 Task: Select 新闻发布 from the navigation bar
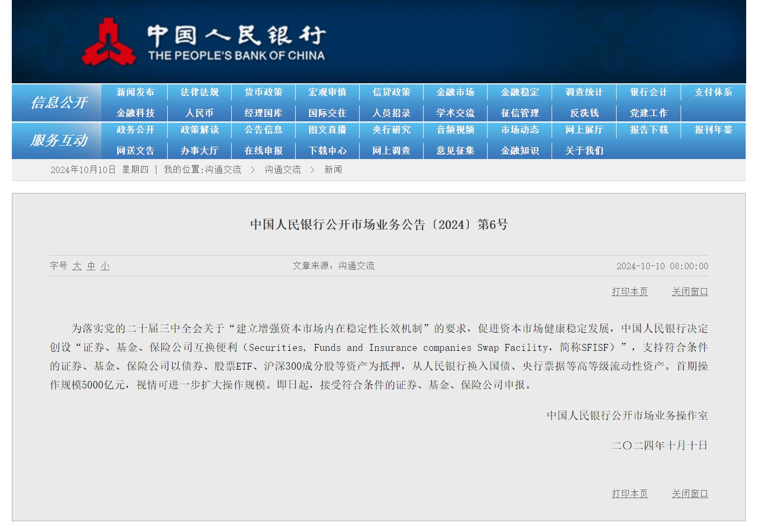click(x=135, y=92)
